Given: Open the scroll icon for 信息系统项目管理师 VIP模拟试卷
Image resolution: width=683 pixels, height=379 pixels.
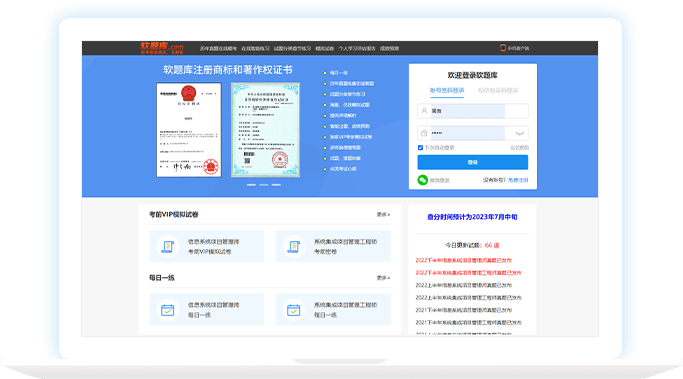Looking at the screenshot, I should (168, 246).
